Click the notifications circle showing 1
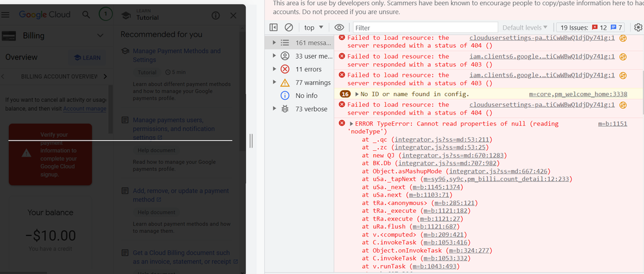Viewport: 644px width, 274px height. coord(106,15)
